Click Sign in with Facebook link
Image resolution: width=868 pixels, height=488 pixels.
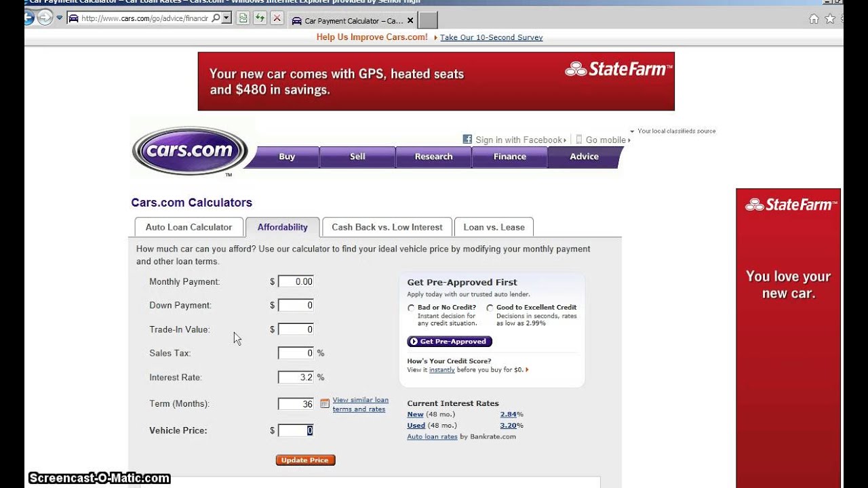tap(519, 140)
